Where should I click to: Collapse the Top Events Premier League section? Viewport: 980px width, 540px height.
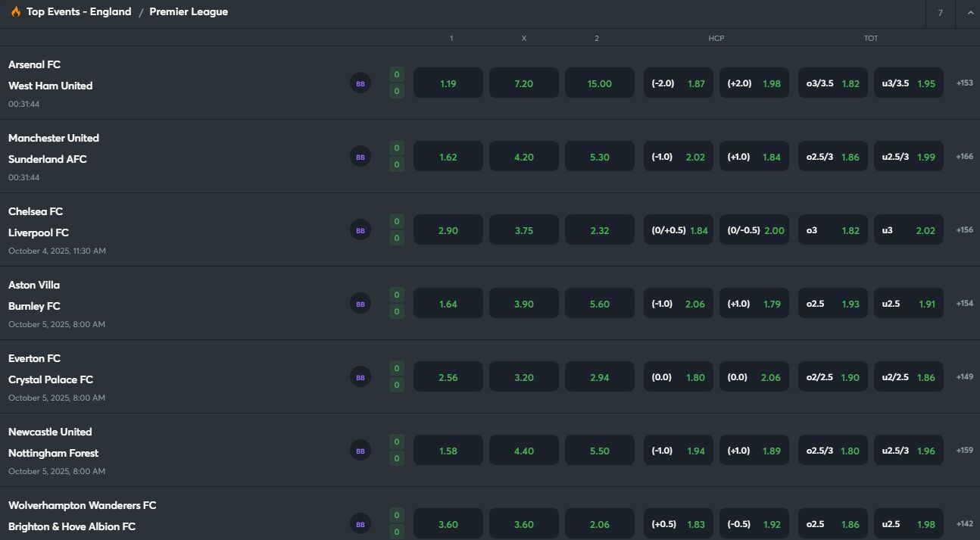969,13
